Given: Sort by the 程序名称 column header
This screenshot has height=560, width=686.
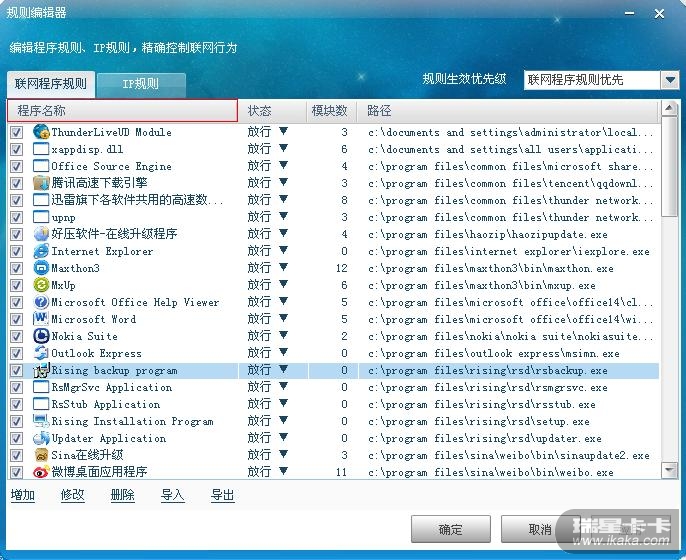Looking at the screenshot, I should pyautogui.click(x=122, y=111).
